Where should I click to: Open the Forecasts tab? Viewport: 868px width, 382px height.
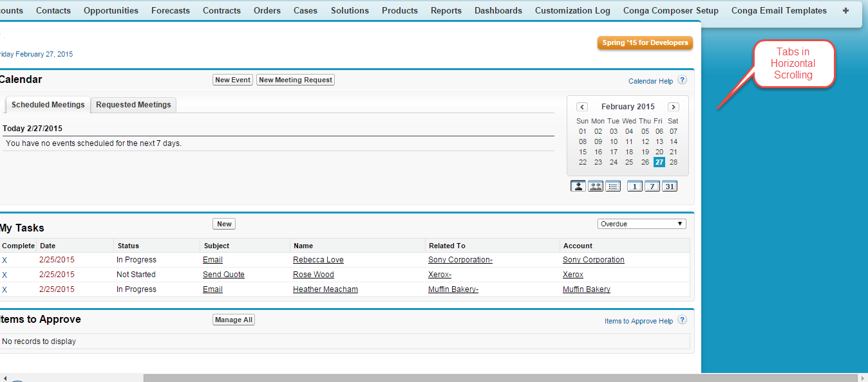click(x=171, y=10)
